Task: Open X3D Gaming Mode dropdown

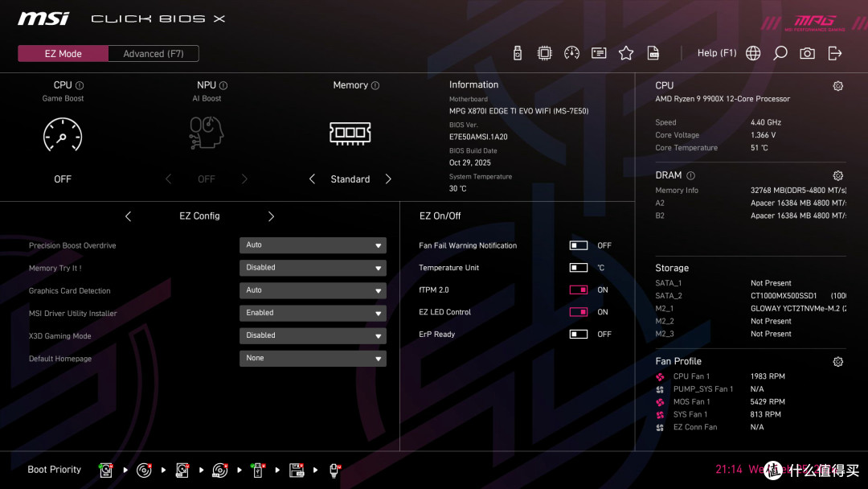Action: point(313,335)
